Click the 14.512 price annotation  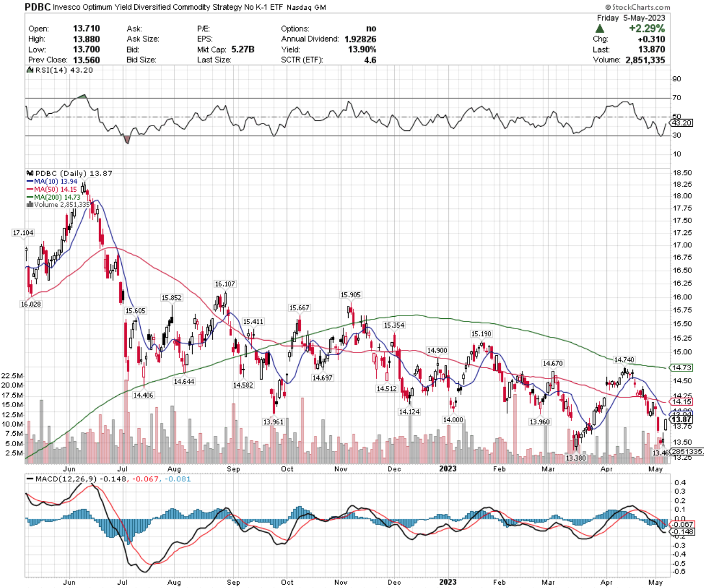click(x=387, y=389)
